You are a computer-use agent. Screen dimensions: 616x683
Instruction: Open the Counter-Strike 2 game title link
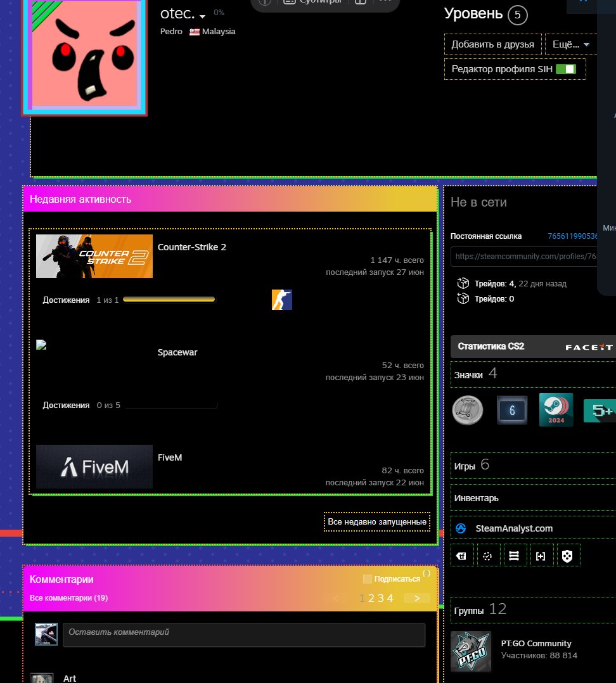coord(191,247)
